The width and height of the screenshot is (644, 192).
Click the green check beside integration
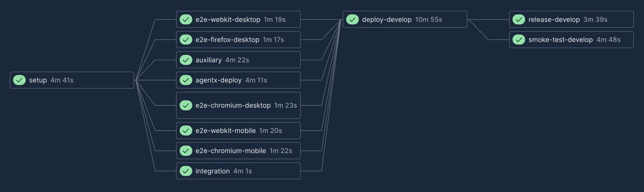coord(186,171)
